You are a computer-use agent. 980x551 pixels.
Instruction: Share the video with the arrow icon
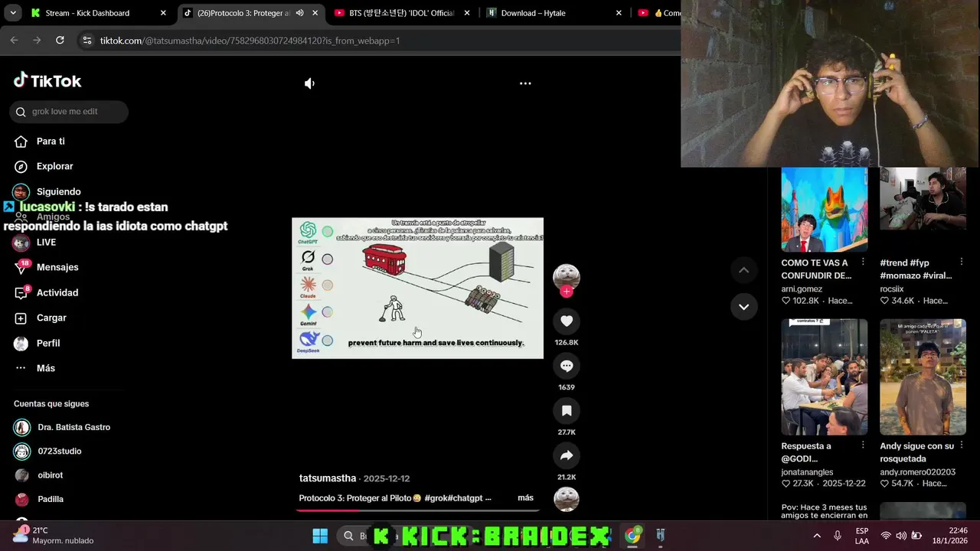pos(567,455)
